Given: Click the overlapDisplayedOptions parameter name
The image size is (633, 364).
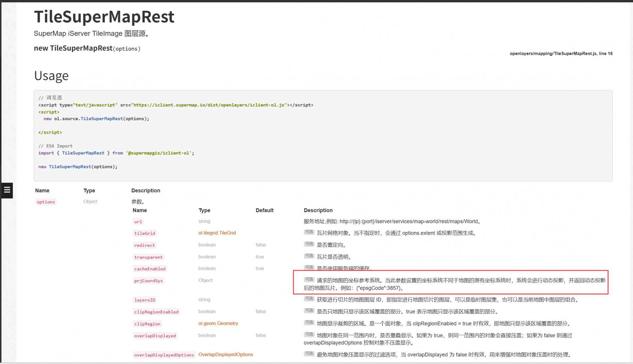Looking at the screenshot, I should click(x=164, y=355).
